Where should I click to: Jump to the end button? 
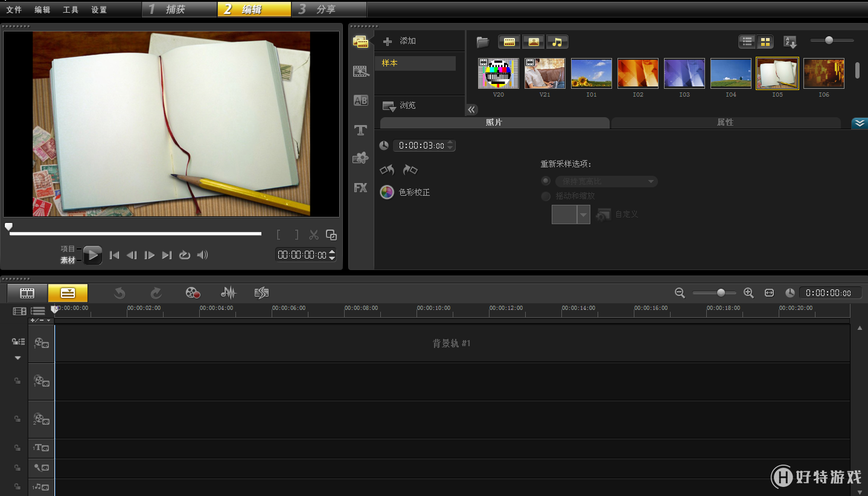point(167,255)
